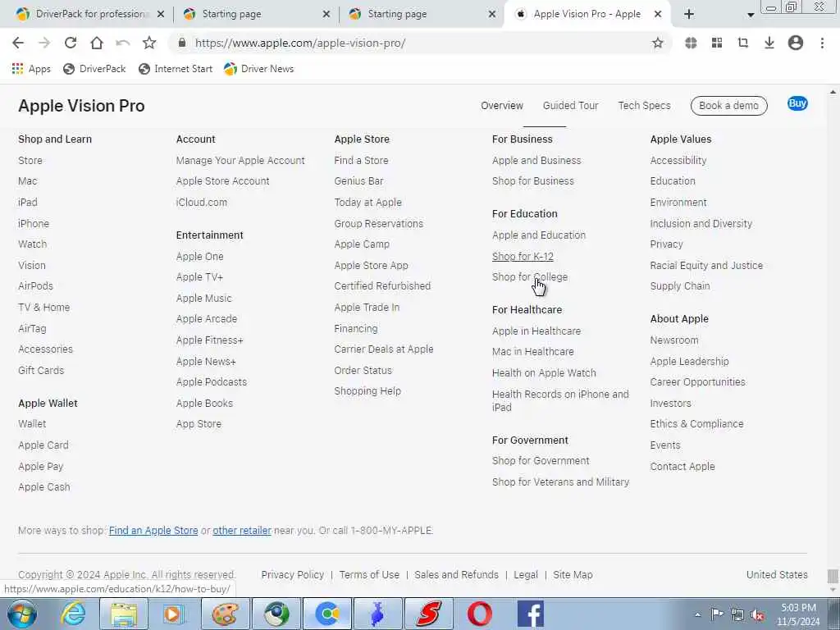The height and width of the screenshot is (630, 840).
Task: Open the Manage Your Apple Account link
Action: coord(240,160)
